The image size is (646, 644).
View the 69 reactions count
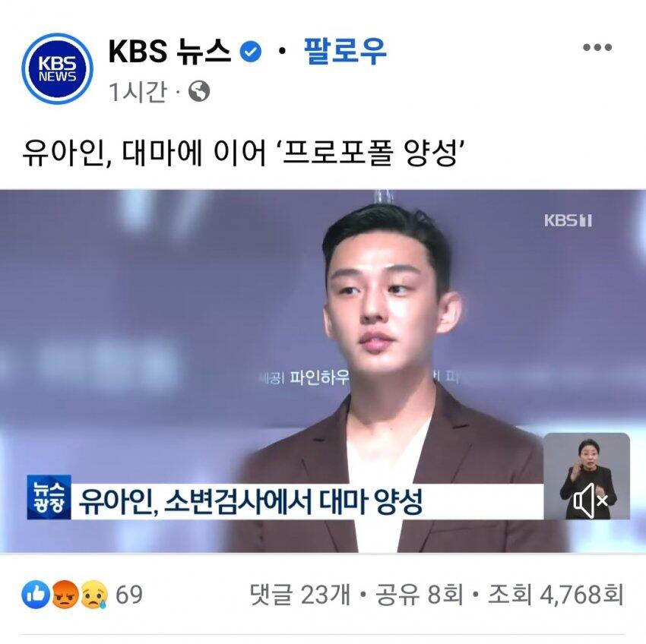coord(129,594)
